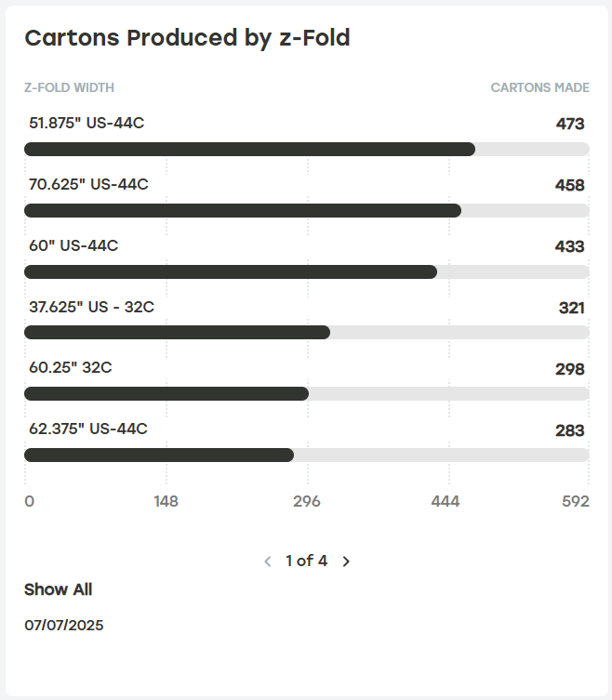Screen dimensions: 612x700
Task: Select the 60" US-44C row label
Action: [73, 245]
